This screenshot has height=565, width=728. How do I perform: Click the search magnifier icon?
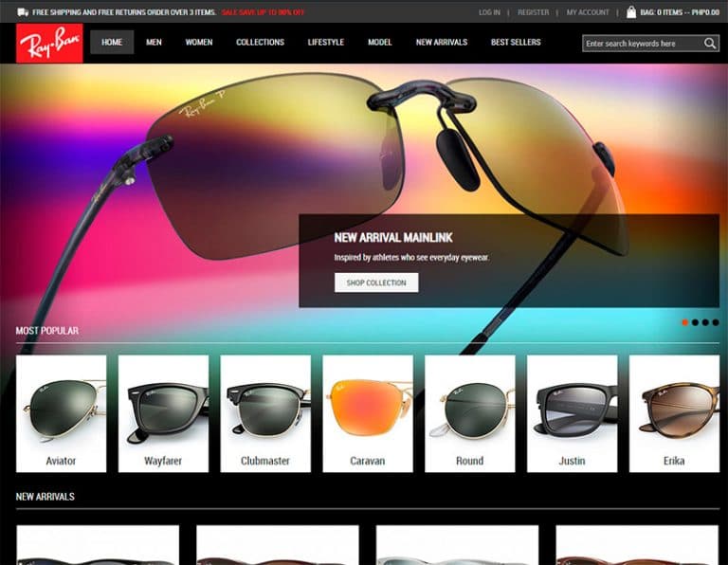(x=709, y=44)
